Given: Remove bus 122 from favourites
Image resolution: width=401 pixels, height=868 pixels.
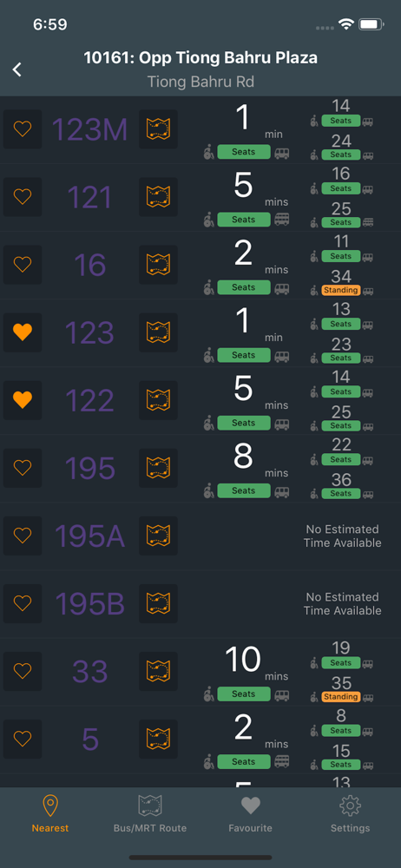Looking at the screenshot, I should [23, 400].
